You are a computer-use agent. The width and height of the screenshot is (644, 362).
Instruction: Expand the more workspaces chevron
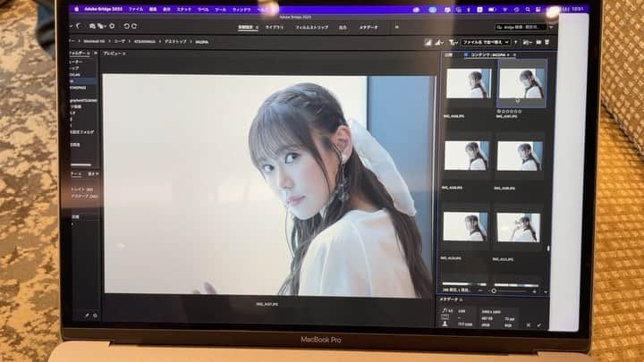pos(397,27)
